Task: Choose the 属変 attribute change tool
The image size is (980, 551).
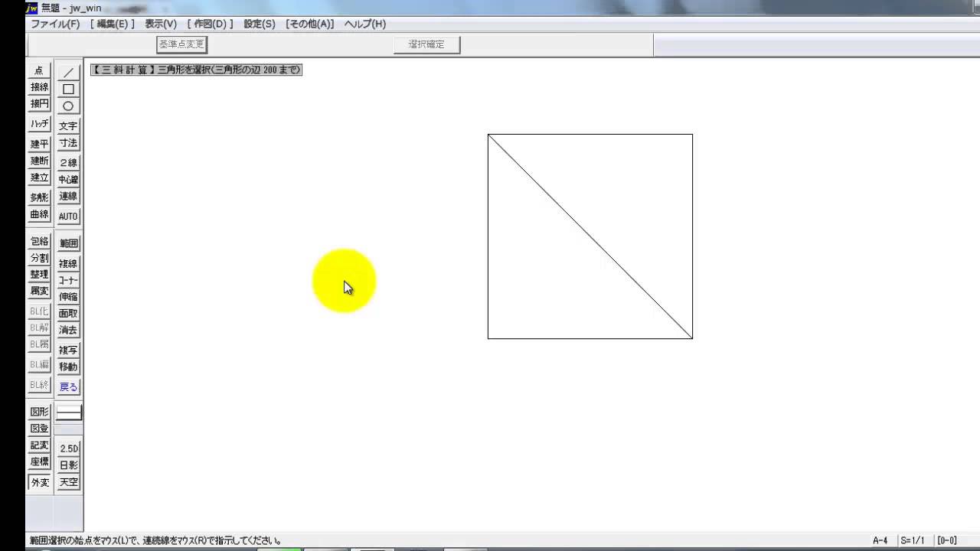Action: tap(39, 291)
